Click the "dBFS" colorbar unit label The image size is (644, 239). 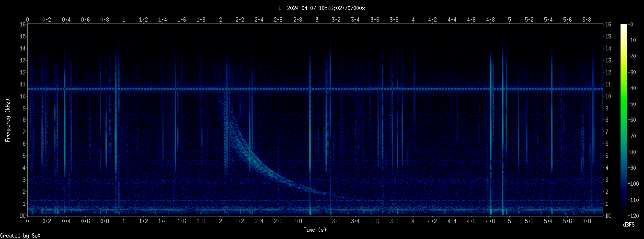click(x=629, y=225)
